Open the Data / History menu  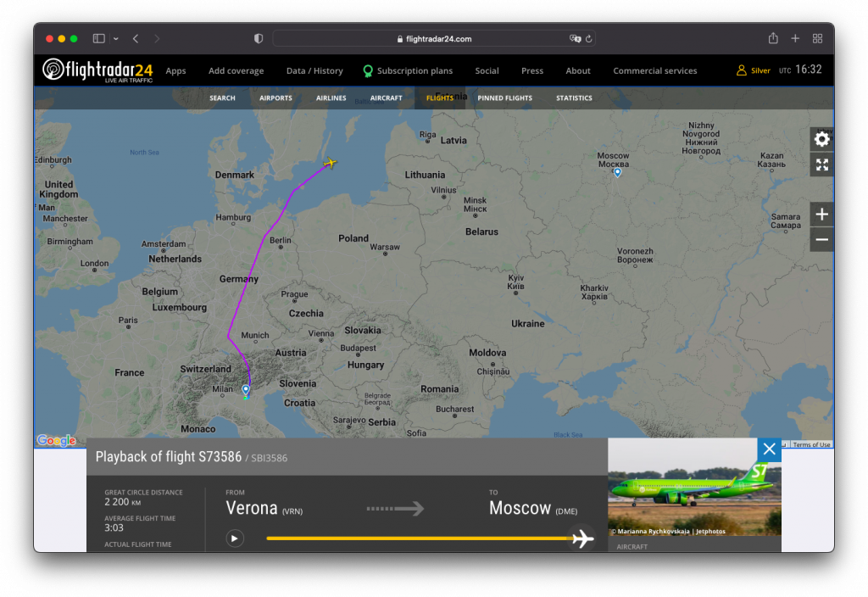[x=314, y=71]
